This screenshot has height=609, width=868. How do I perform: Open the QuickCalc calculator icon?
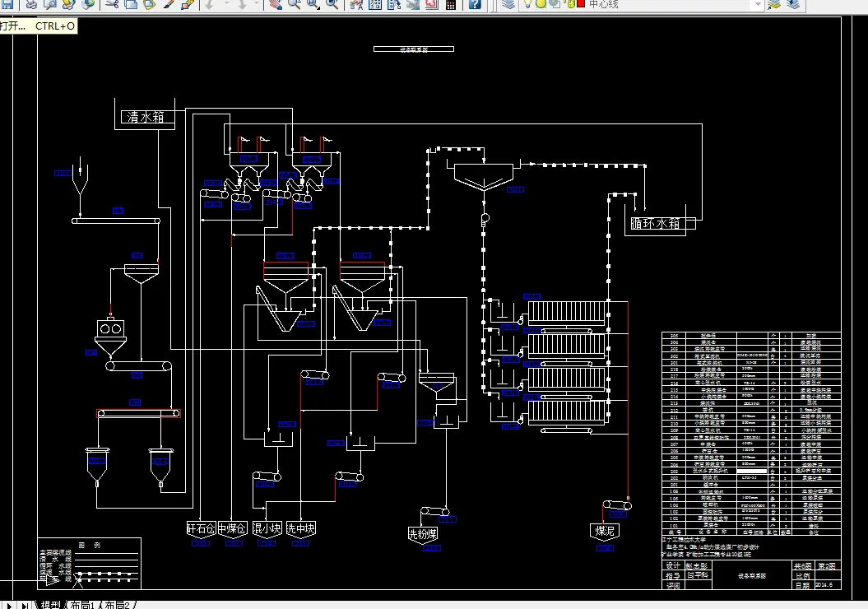(451, 4)
